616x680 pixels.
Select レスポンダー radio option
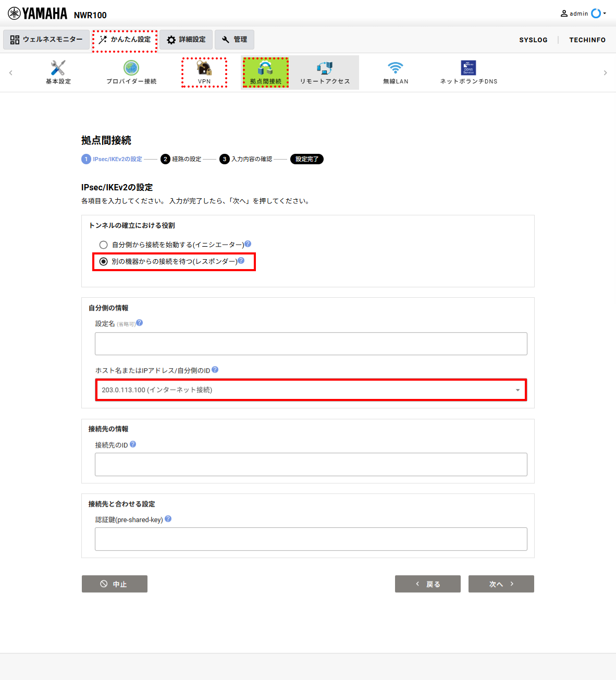(104, 261)
